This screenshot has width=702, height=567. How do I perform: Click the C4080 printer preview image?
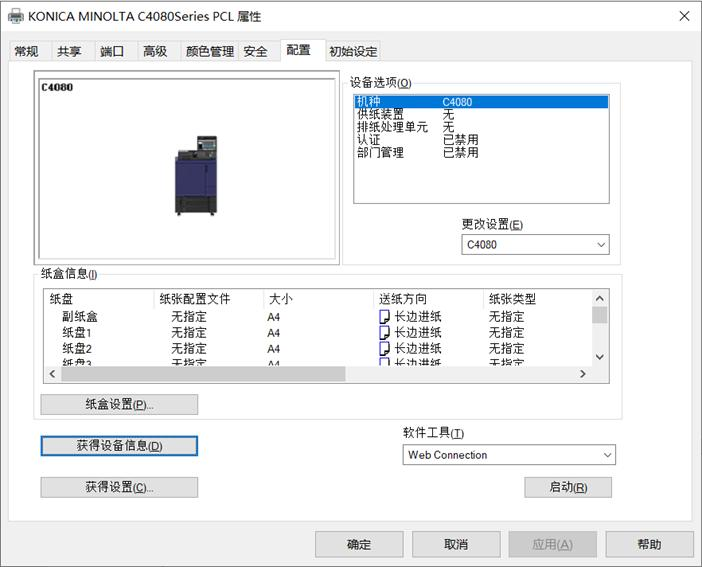tap(196, 175)
